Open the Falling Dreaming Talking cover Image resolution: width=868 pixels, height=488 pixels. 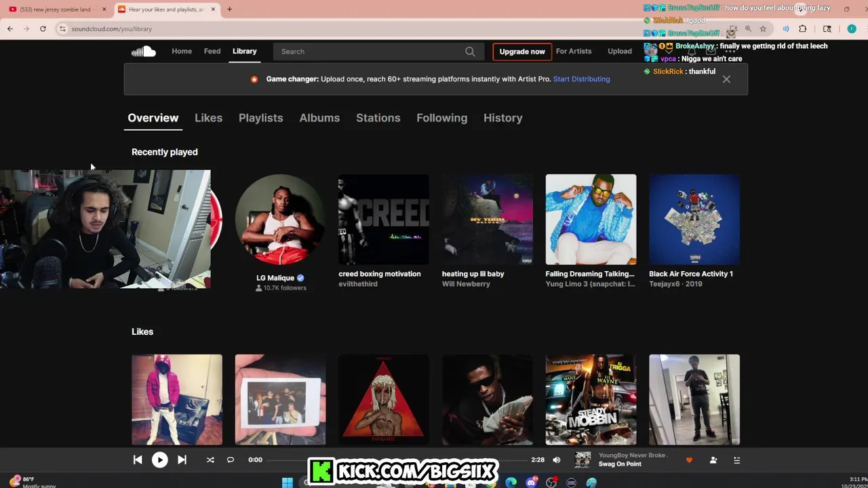(x=591, y=220)
